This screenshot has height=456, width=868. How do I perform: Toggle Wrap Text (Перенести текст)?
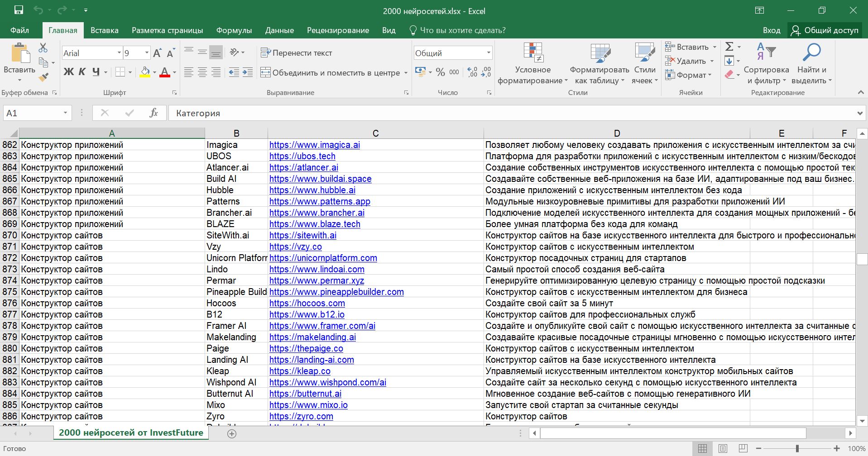(297, 53)
